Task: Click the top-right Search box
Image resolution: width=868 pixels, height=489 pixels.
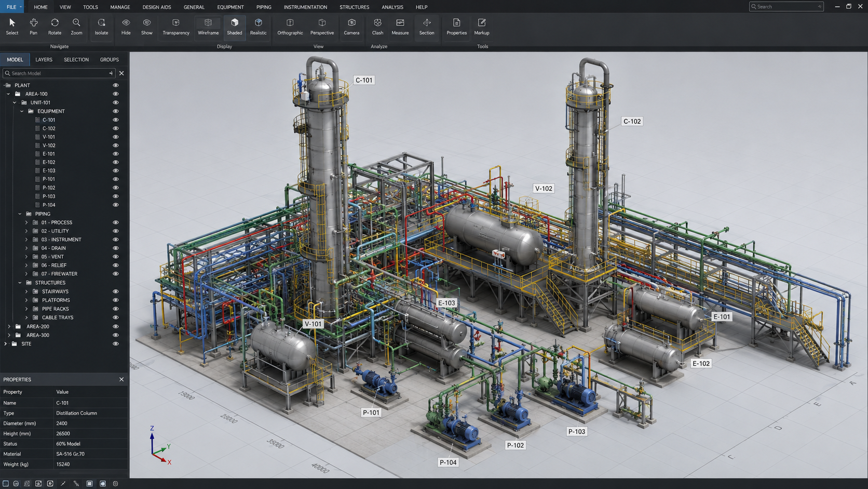Action: (x=786, y=7)
